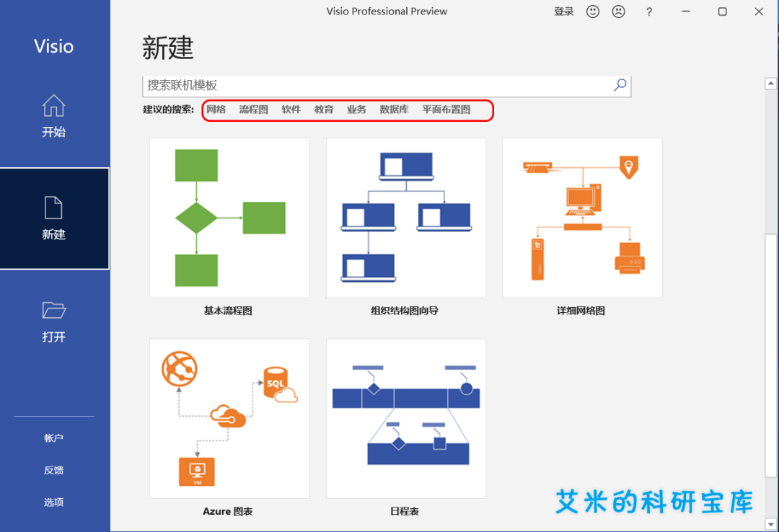Click the smiley feedback icon
The width and height of the screenshot is (779, 532).
(x=593, y=11)
